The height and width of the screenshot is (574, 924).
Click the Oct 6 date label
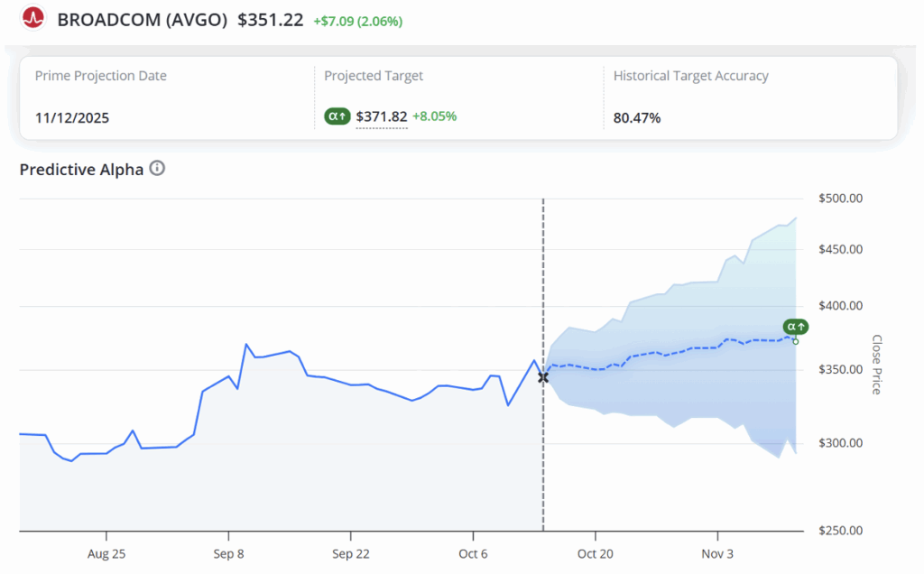click(473, 554)
